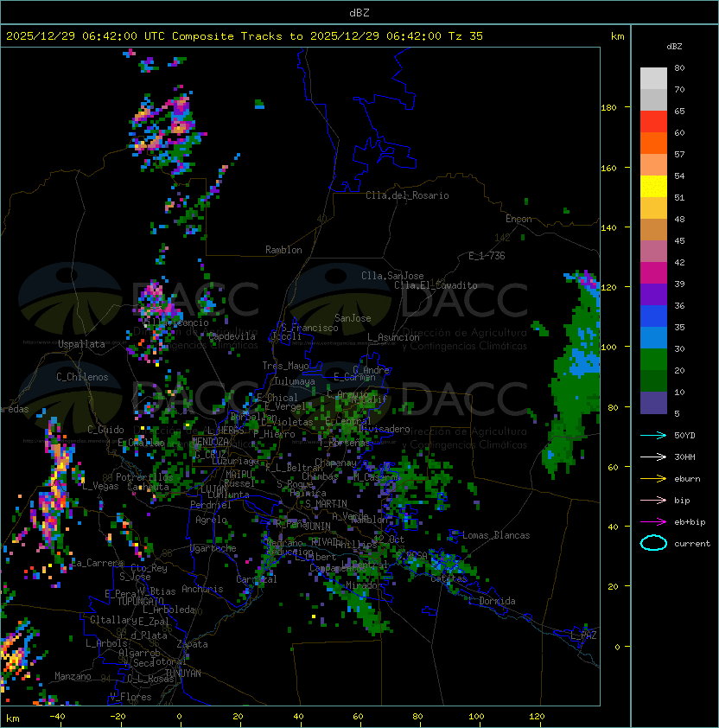
Task: Click the 'C_Guido' map label
Action: [105, 430]
